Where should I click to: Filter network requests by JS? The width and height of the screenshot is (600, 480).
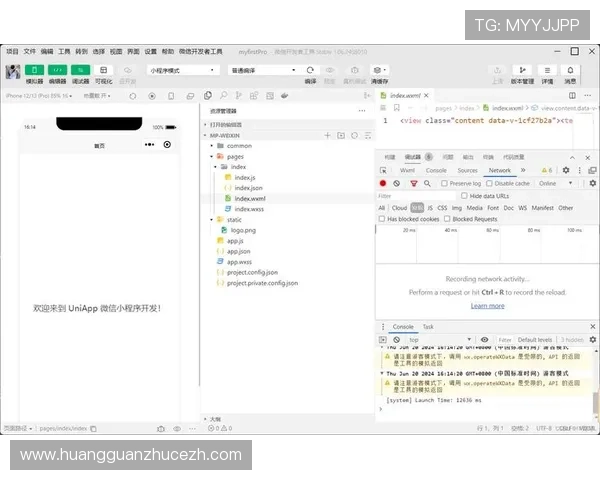pyautogui.click(x=430, y=208)
